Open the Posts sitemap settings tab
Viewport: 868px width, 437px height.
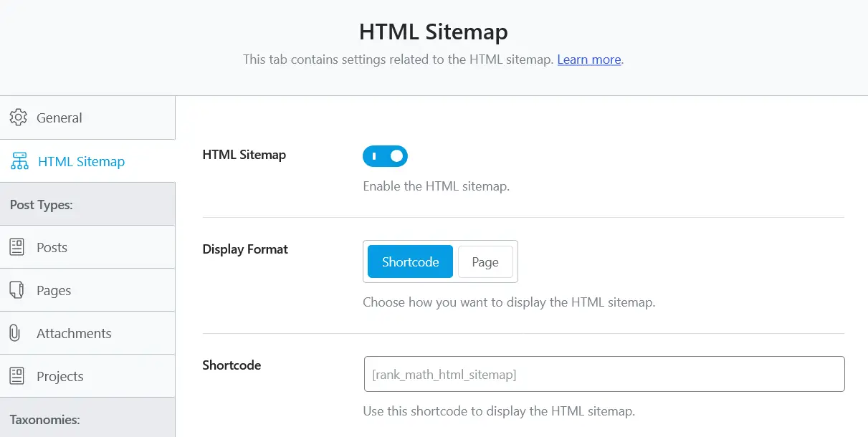pos(87,247)
